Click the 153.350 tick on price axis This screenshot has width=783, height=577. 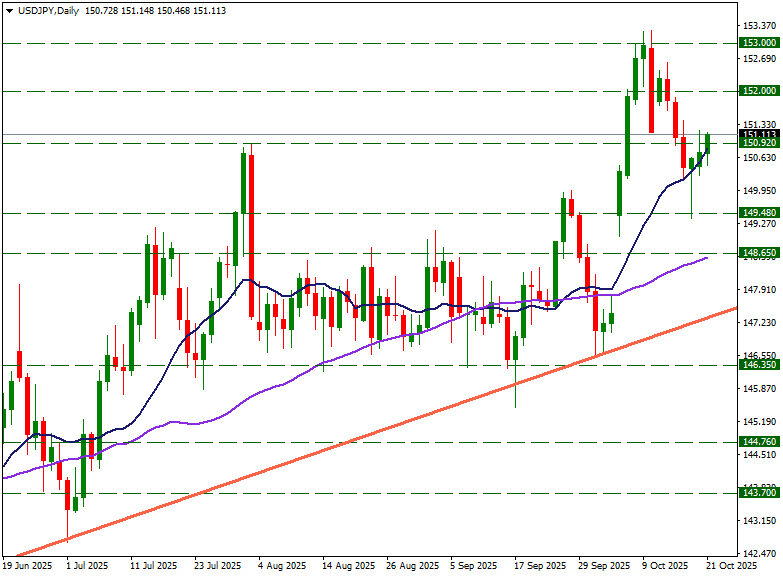[757, 25]
